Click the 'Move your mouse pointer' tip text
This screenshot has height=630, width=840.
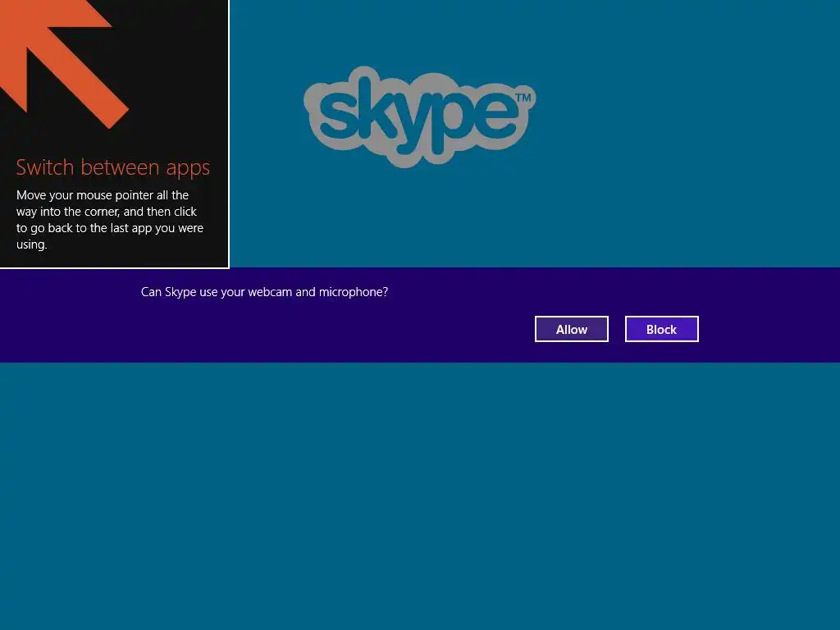pos(110,220)
